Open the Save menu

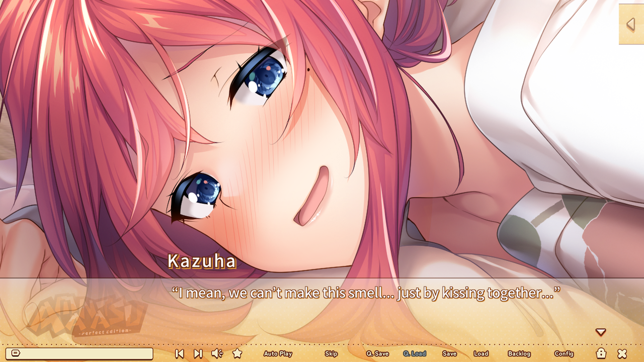point(449,353)
